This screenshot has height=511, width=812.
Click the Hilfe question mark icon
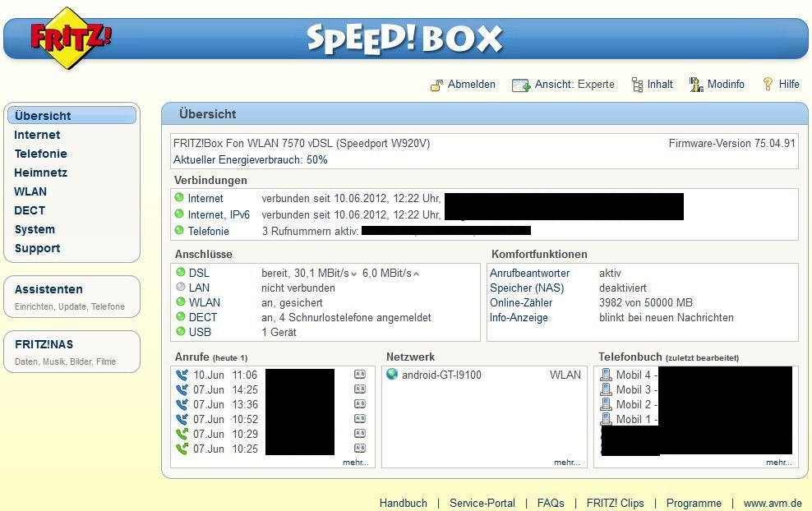pos(768,84)
